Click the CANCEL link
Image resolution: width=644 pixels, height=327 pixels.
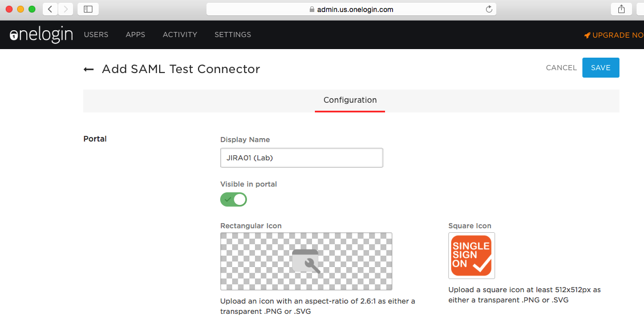561,68
